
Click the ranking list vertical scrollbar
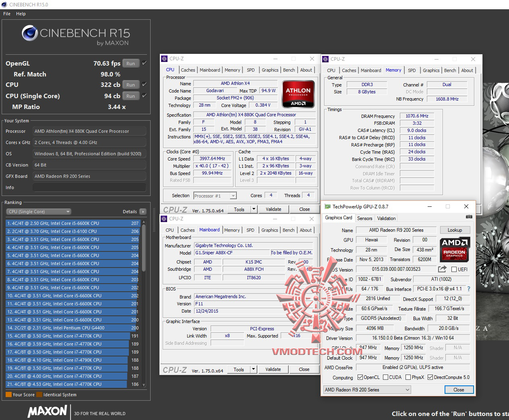pyautogui.click(x=144, y=304)
